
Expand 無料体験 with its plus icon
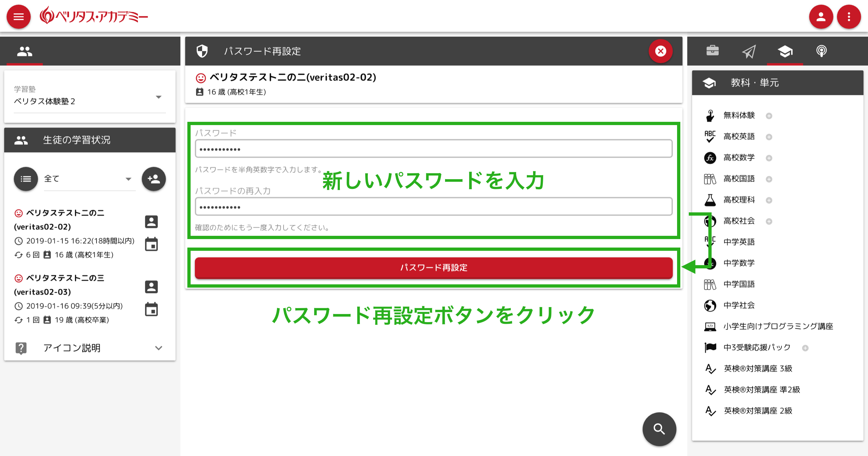(x=769, y=116)
